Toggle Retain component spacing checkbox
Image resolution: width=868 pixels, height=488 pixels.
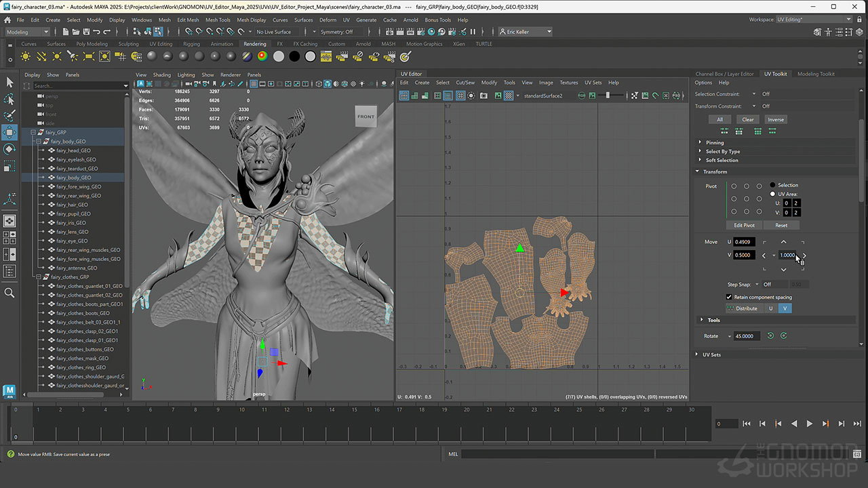tap(729, 297)
